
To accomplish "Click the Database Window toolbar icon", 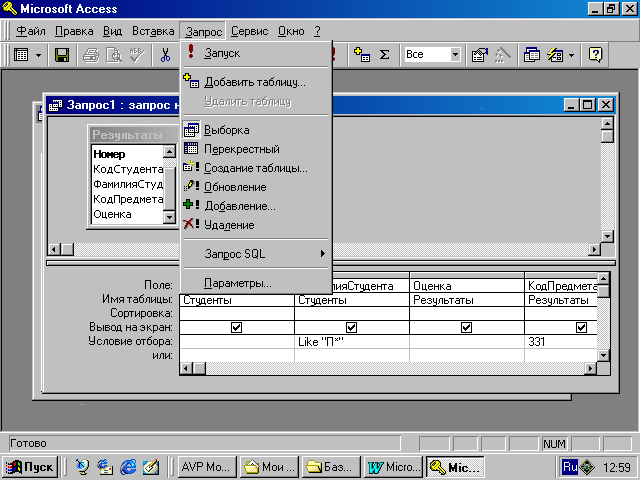I will (x=531, y=55).
